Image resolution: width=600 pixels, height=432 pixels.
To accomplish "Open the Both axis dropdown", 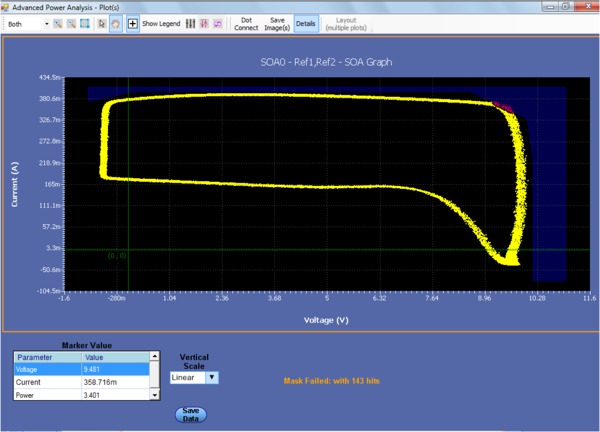I will tap(46, 23).
